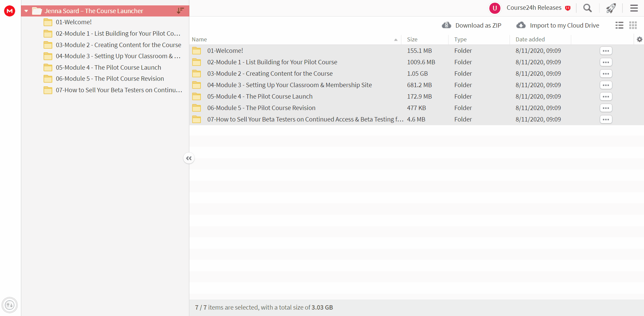The image size is (644, 316).
Task: Click folder icon of 04-Module 3 list row
Action: [196, 85]
